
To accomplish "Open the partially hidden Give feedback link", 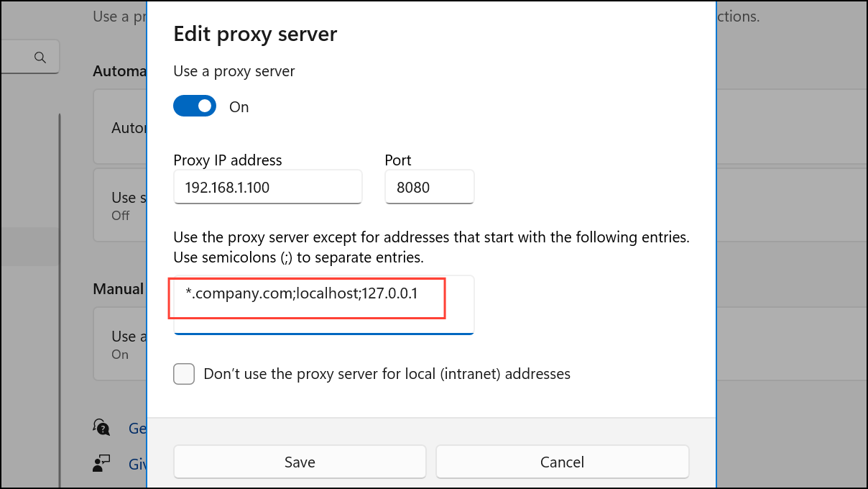I will tap(137, 465).
